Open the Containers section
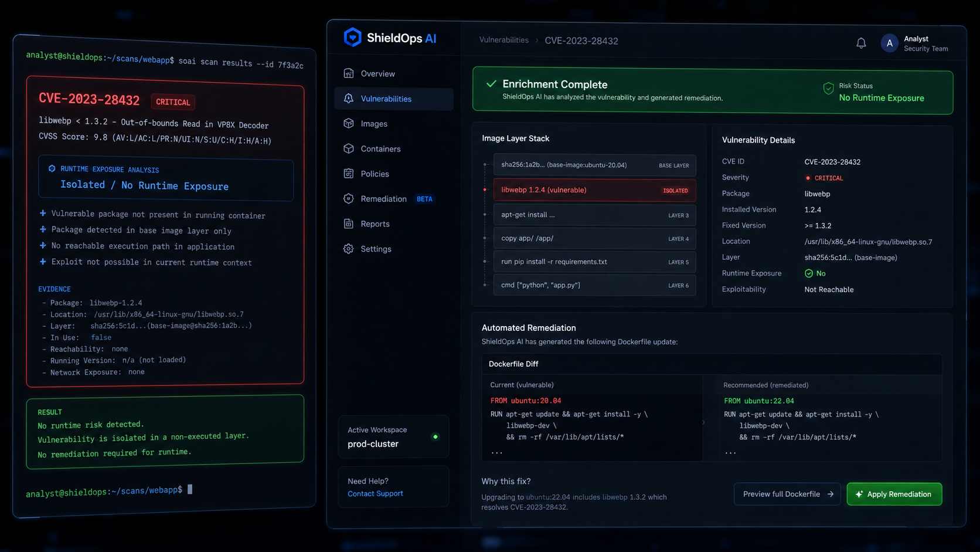980x552 pixels. (394, 148)
